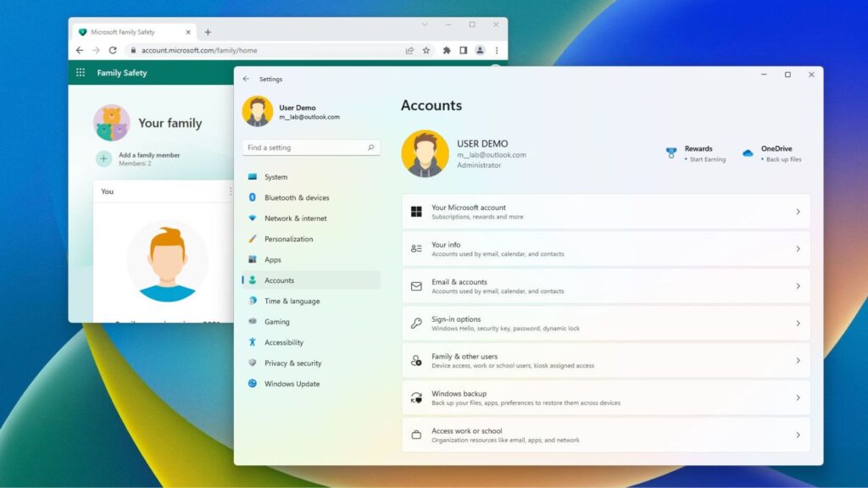Click the Gaming controller icon
This screenshot has height=488, width=868.
click(253, 321)
